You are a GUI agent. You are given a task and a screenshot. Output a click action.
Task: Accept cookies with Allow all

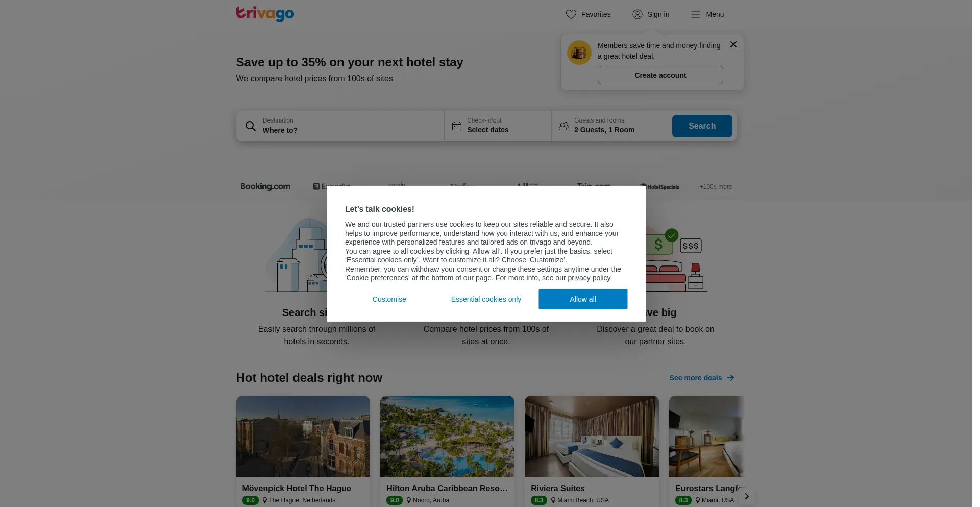[583, 299]
